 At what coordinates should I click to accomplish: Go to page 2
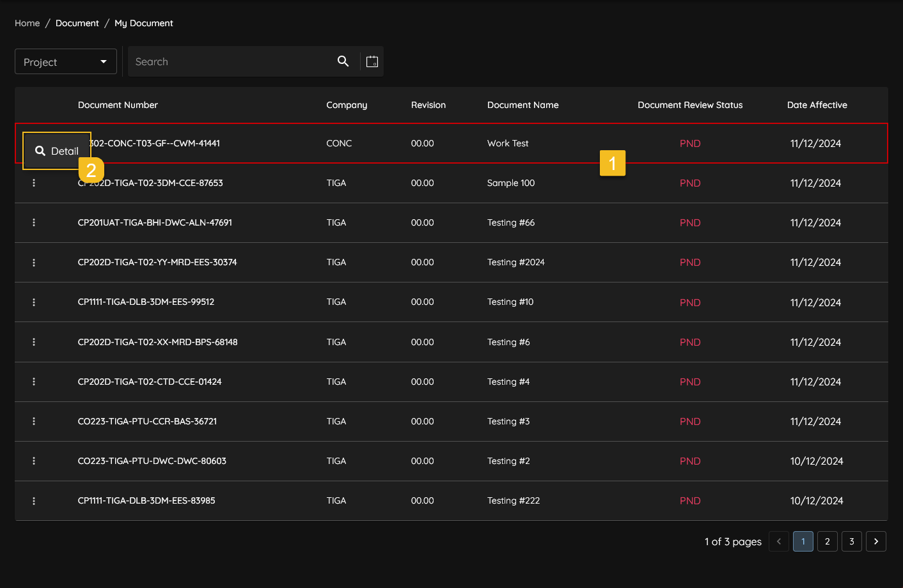coord(827,541)
